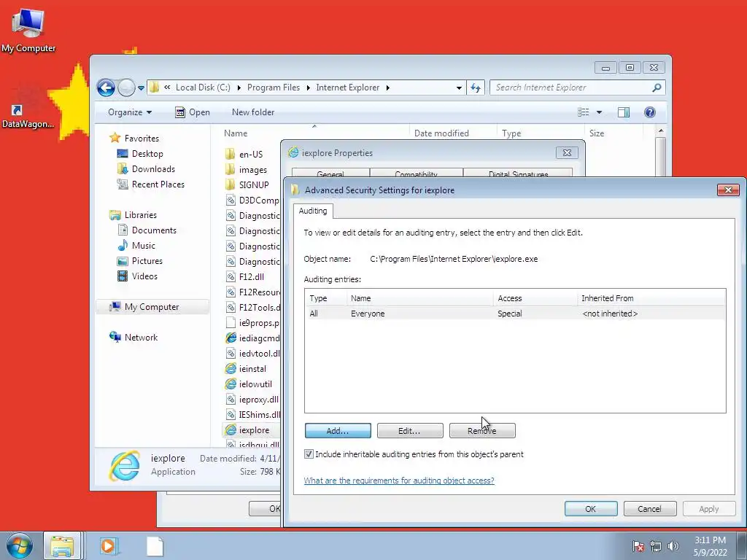Image resolution: width=747 pixels, height=560 pixels.
Task: Click Local Disk (C:) in address path
Action: point(203,87)
